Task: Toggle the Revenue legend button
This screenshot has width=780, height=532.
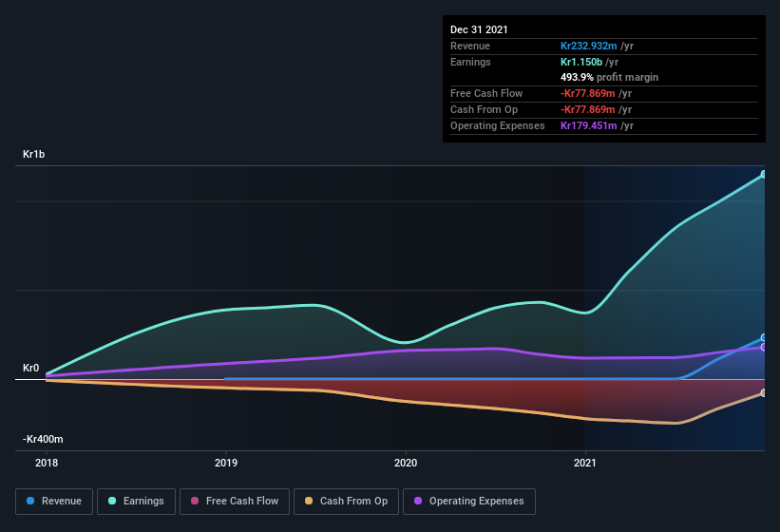Action: click(54, 502)
